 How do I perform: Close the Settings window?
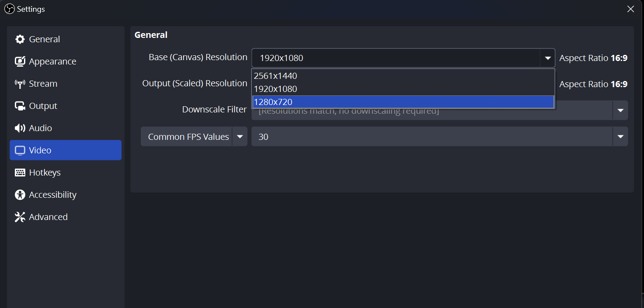pos(630,9)
